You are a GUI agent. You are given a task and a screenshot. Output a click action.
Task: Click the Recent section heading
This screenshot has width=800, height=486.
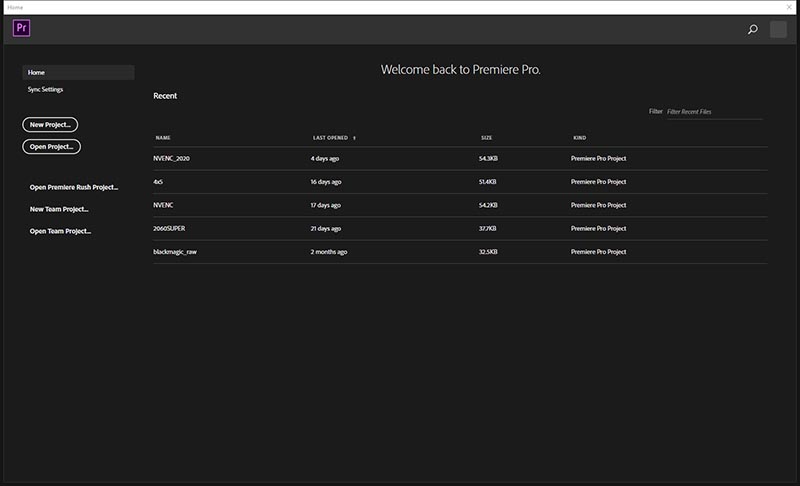pos(165,96)
